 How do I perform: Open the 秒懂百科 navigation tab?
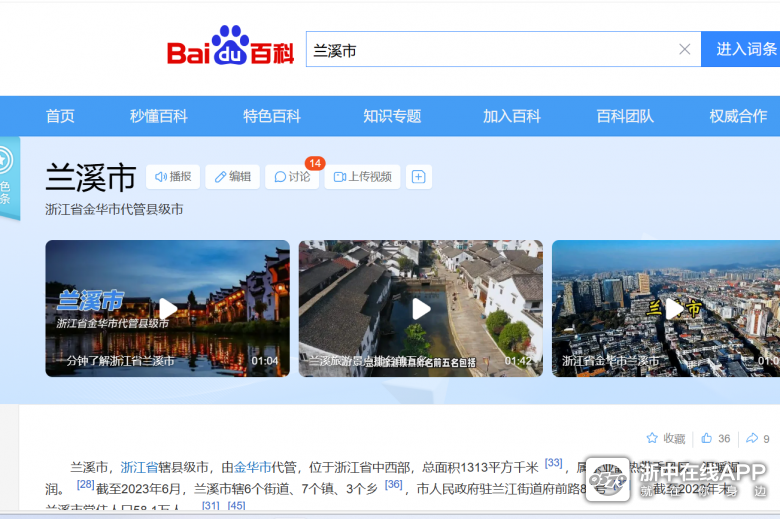[x=159, y=116]
